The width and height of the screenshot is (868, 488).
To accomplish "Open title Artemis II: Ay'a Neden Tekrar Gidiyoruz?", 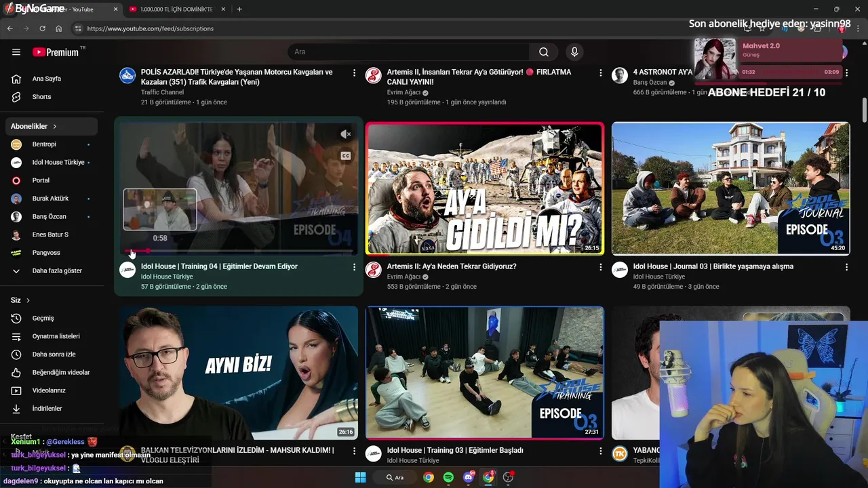I will 452,266.
